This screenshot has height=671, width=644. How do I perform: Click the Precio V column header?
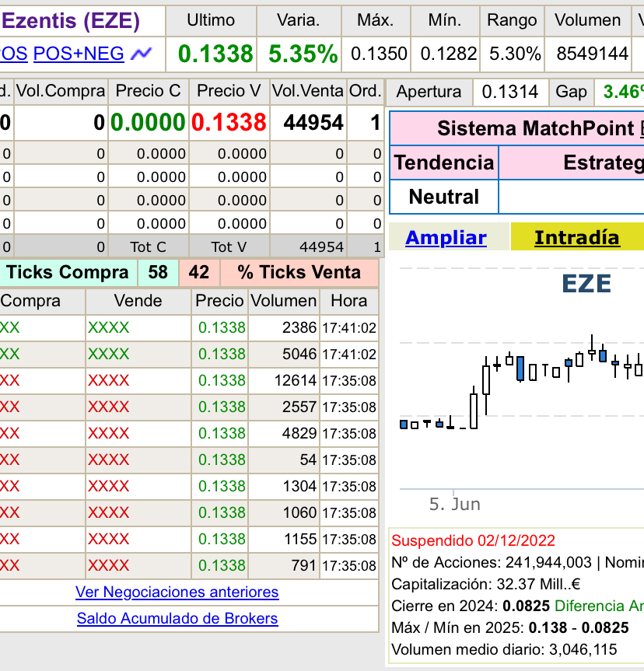[x=229, y=91]
